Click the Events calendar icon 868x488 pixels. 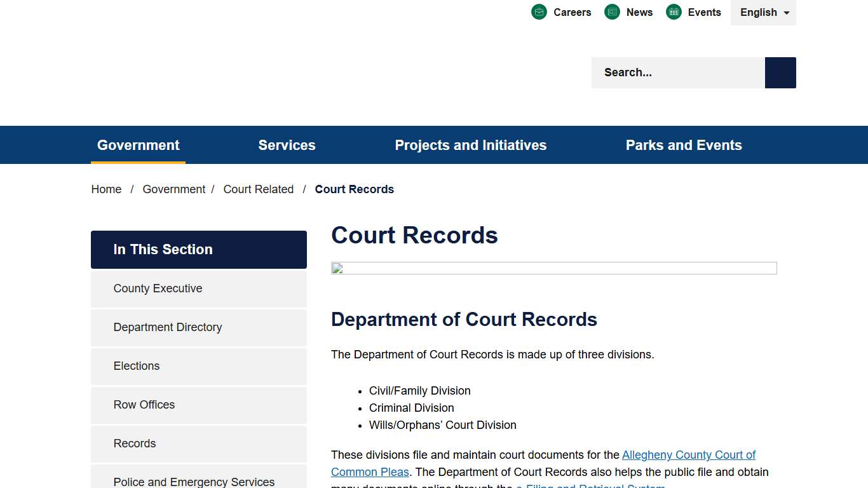[x=673, y=11]
